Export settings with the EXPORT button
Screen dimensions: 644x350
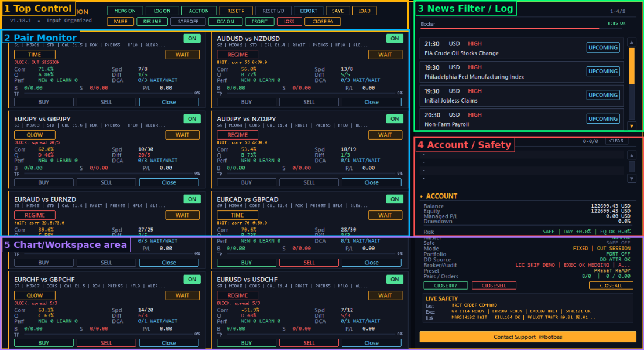309,11
